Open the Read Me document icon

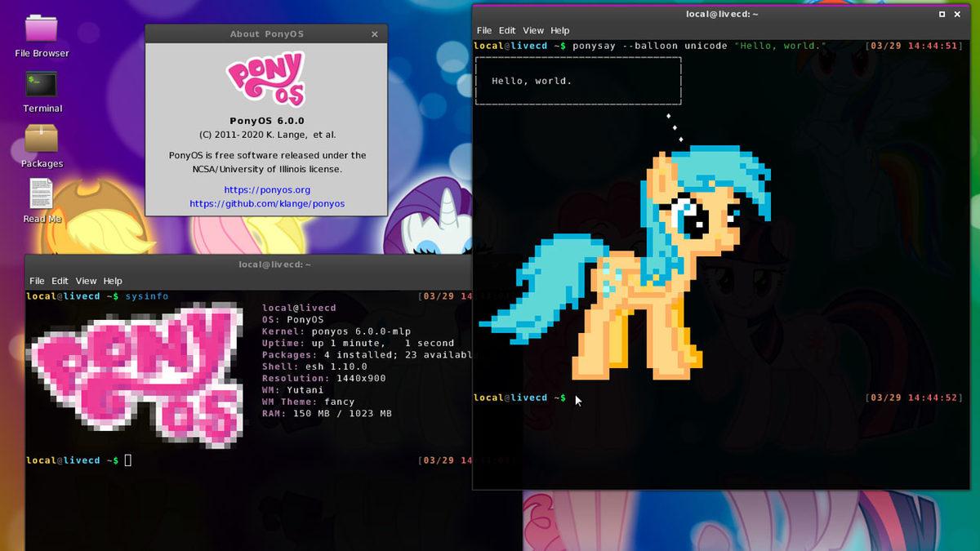pyautogui.click(x=42, y=195)
